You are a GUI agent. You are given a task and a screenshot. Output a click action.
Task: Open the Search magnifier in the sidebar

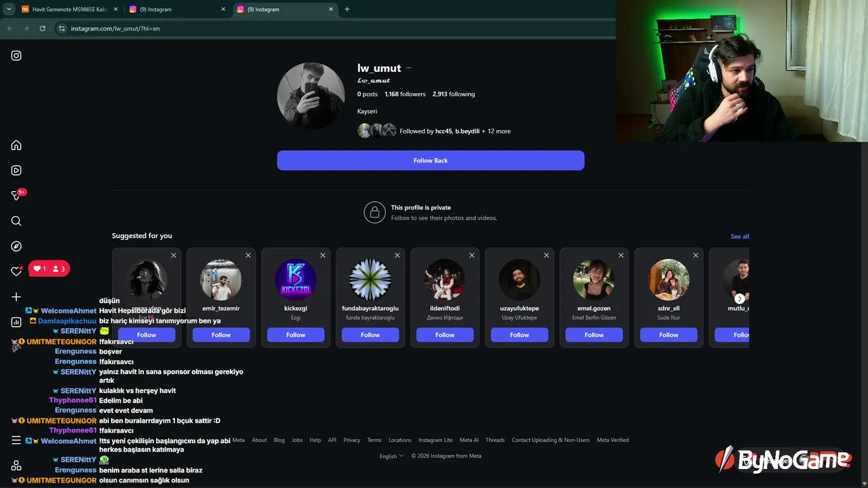16,221
